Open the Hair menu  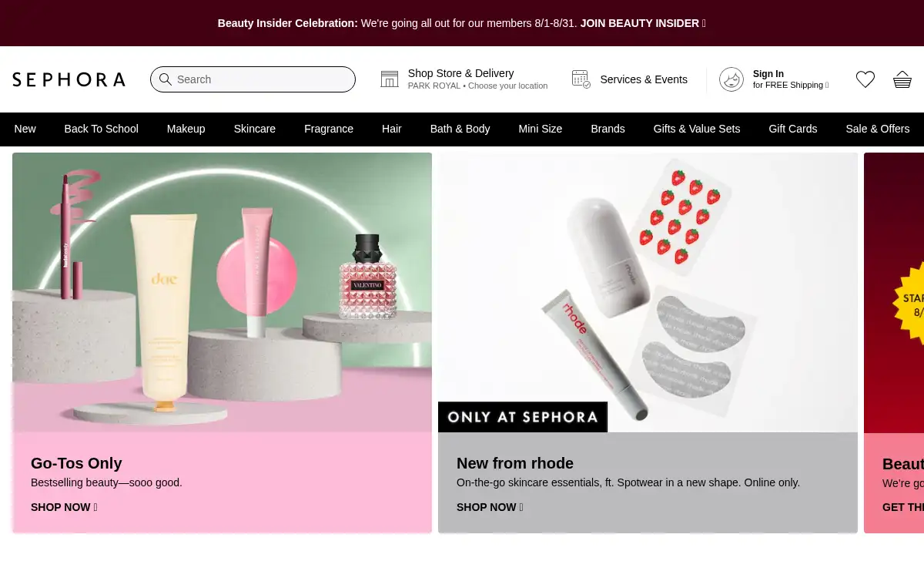(392, 129)
